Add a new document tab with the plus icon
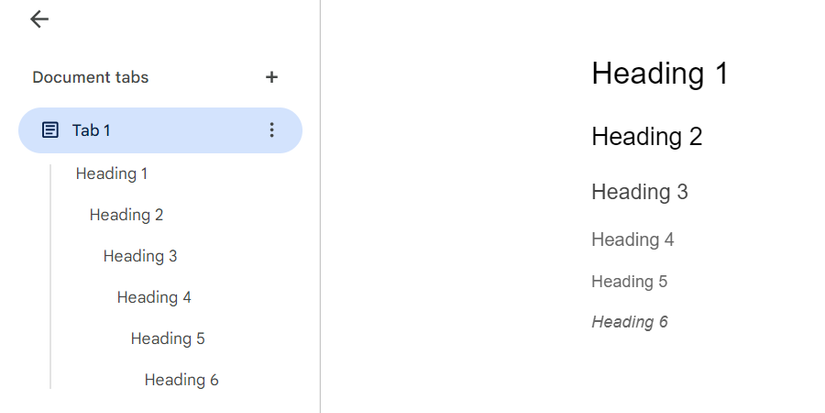The height and width of the screenshot is (413, 825). click(271, 77)
